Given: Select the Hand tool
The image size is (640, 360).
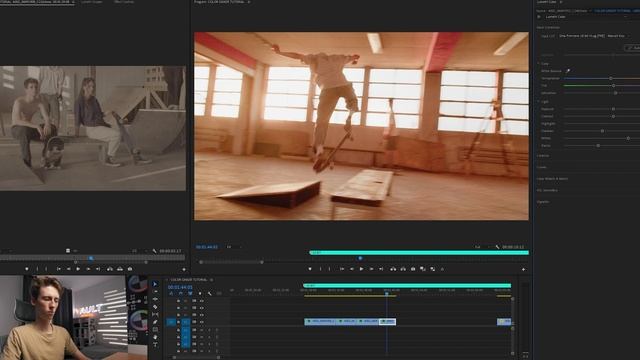Looking at the screenshot, I should [155, 337].
